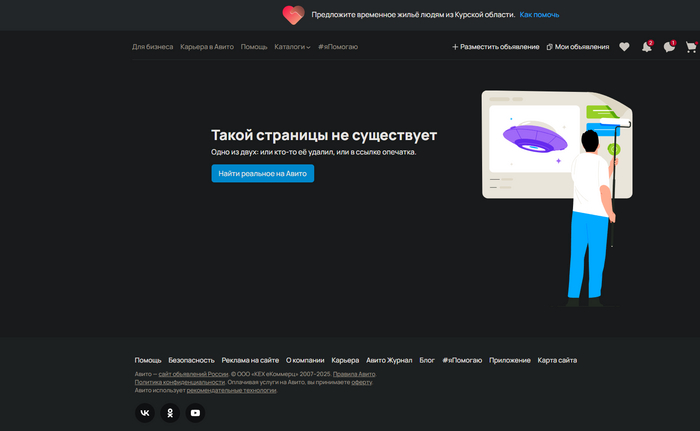Open Политика конфиденциальности link

click(x=179, y=382)
